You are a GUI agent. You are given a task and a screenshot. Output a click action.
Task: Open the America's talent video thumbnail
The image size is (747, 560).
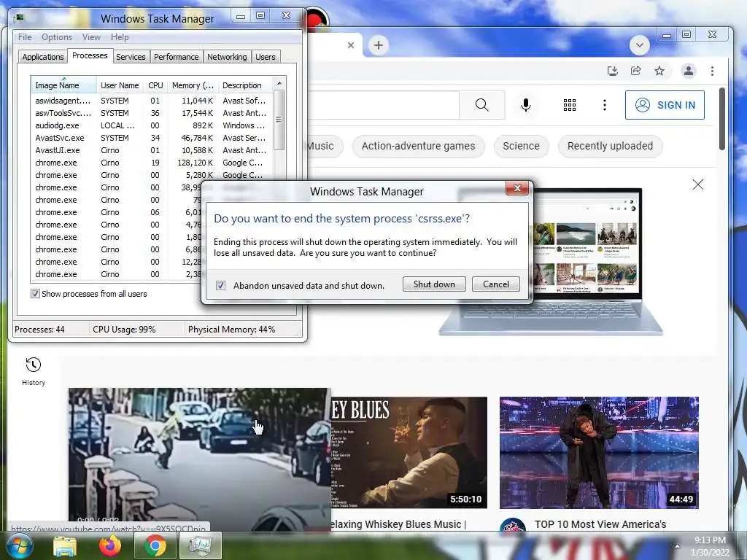pyautogui.click(x=600, y=452)
